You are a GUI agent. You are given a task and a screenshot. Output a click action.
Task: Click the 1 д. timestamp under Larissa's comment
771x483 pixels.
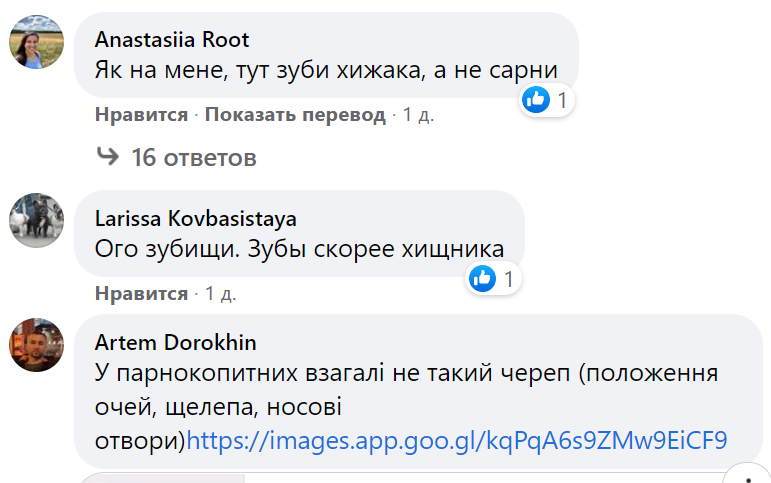point(221,294)
